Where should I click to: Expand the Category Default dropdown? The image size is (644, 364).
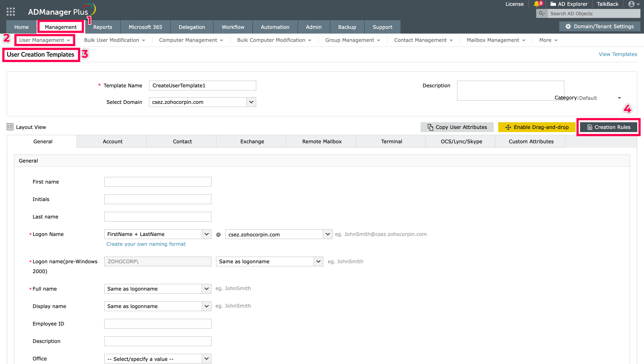(619, 98)
